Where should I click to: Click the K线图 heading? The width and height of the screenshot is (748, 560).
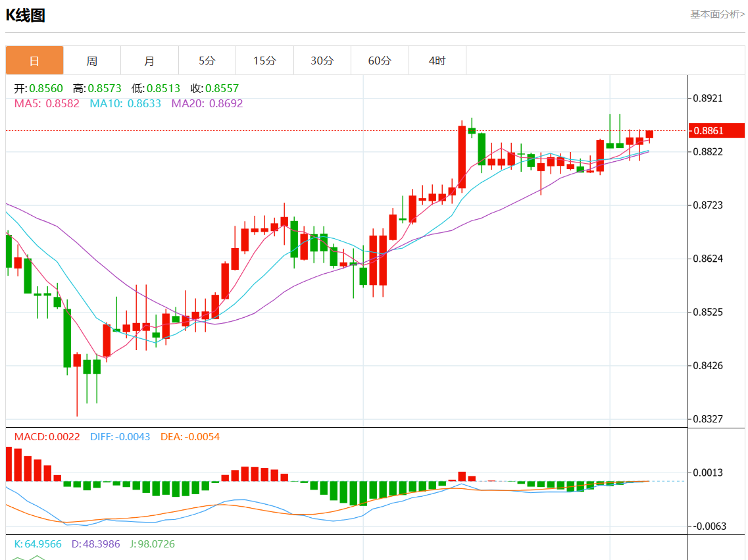(x=25, y=15)
